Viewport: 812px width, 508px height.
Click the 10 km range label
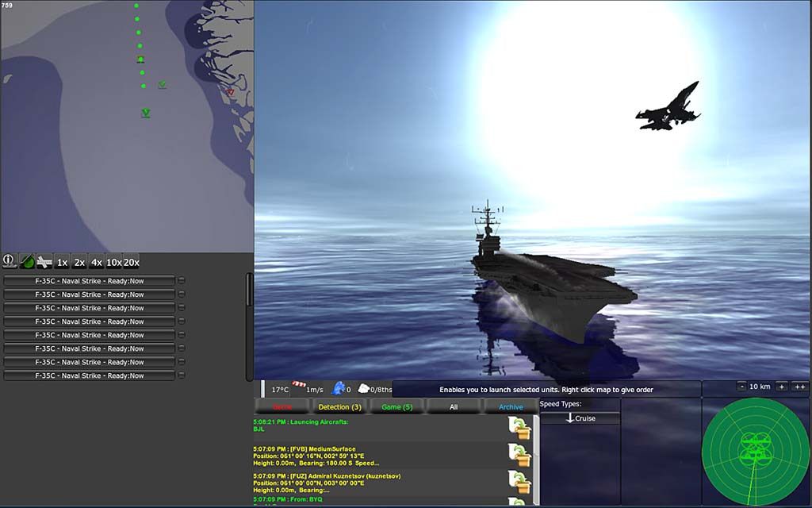click(760, 387)
